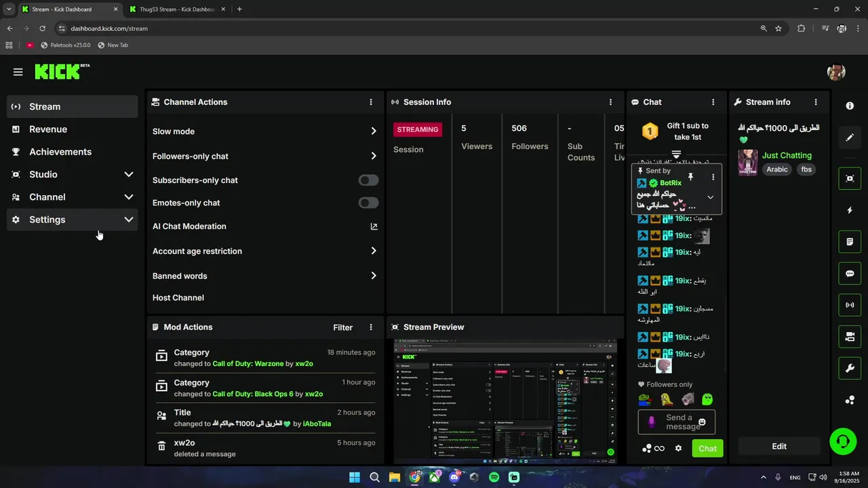
Task: Open the Chat panel three-dot menu
Action: pos(713,102)
